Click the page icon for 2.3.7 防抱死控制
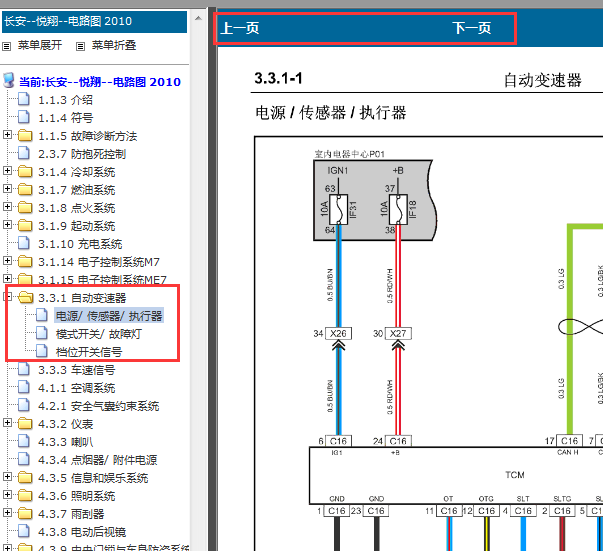603x551 pixels. coord(24,153)
